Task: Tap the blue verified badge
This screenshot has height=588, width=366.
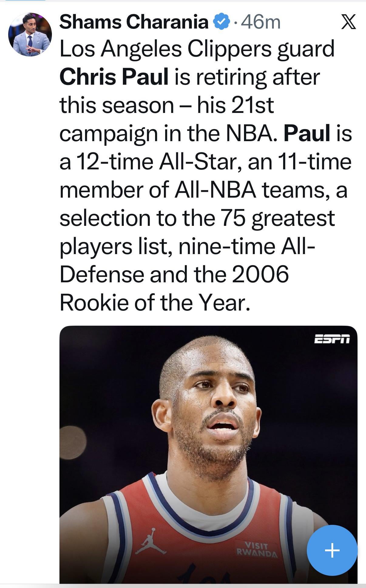Action: coord(222,22)
